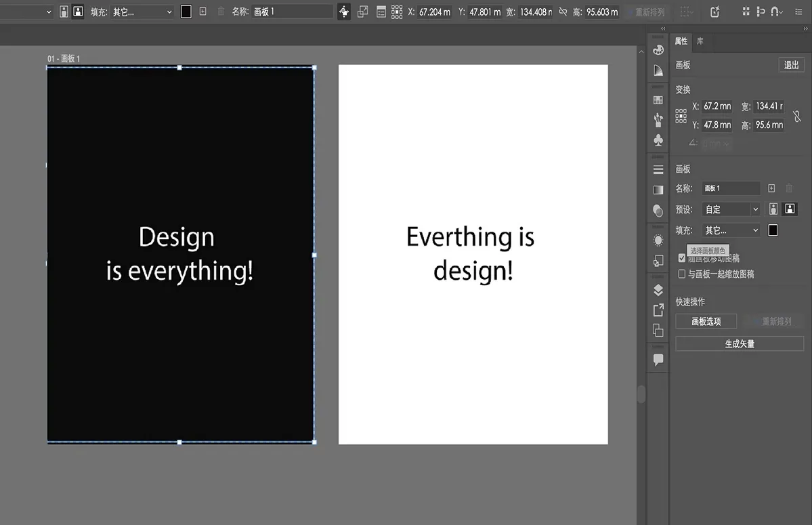The height and width of the screenshot is (525, 812).
Task: Open the Color panel palette icon
Action: [658, 50]
